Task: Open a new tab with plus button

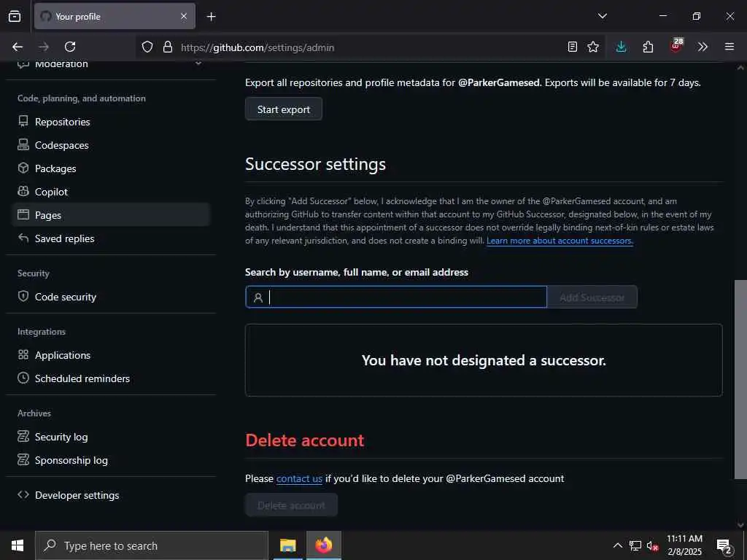Action: (x=212, y=17)
